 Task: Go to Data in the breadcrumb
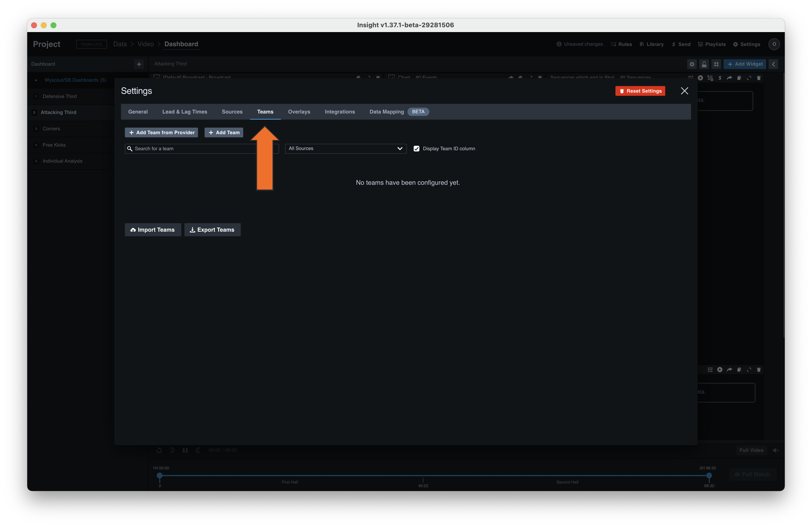(x=120, y=44)
